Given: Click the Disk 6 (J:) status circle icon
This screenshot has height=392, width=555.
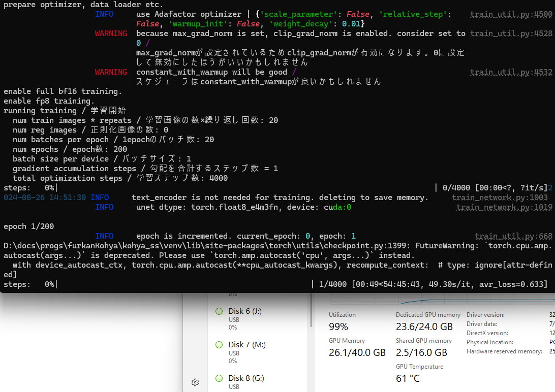Looking at the screenshot, I should click(219, 311).
